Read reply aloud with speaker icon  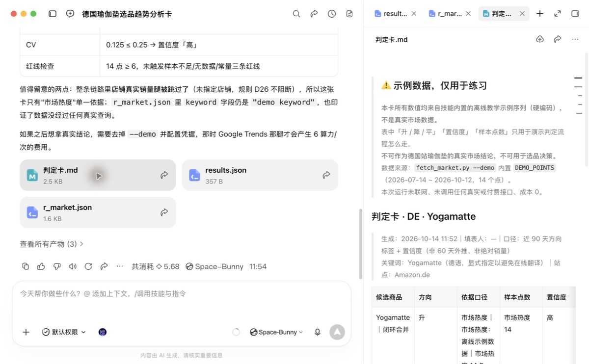73,266
